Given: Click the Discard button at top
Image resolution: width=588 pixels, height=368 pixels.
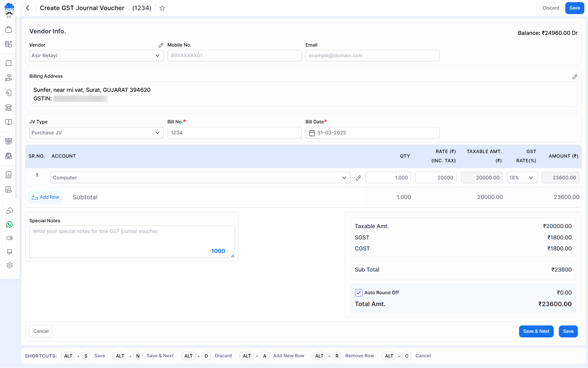Looking at the screenshot, I should coord(551,8).
